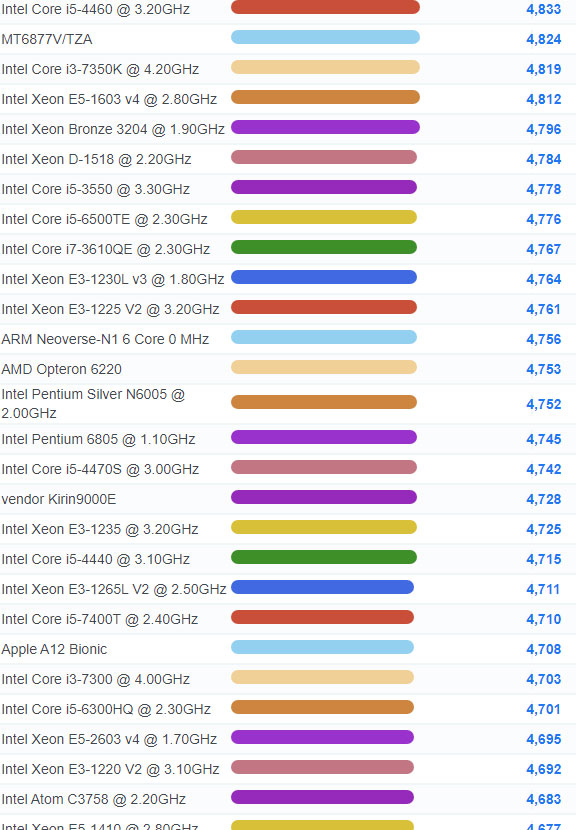Select Intel Core i5-3550 @ 3.30GHz
The width and height of the screenshot is (576, 830).
[x=95, y=189]
